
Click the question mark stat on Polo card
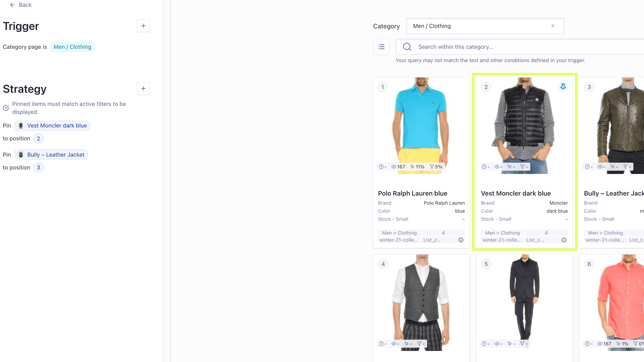383,167
